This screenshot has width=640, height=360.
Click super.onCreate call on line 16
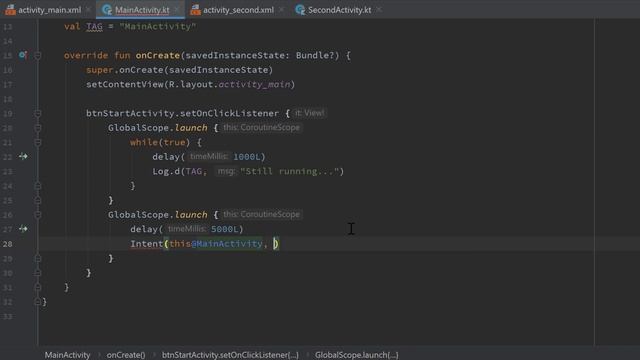[x=180, y=70]
